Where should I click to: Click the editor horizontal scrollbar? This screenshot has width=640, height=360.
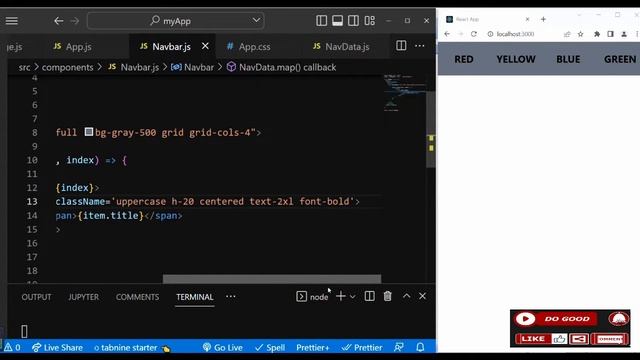pos(272,279)
